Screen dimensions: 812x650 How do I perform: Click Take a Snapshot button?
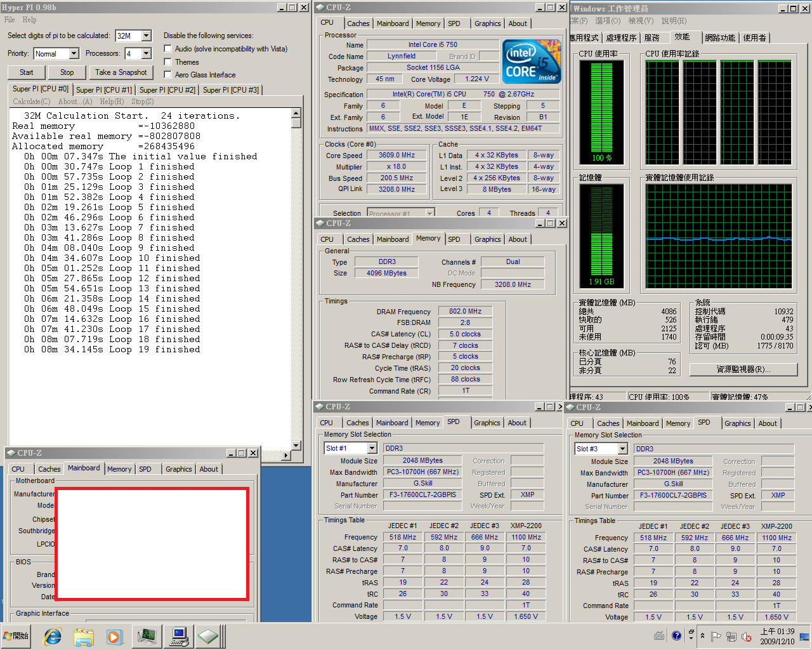coord(121,72)
